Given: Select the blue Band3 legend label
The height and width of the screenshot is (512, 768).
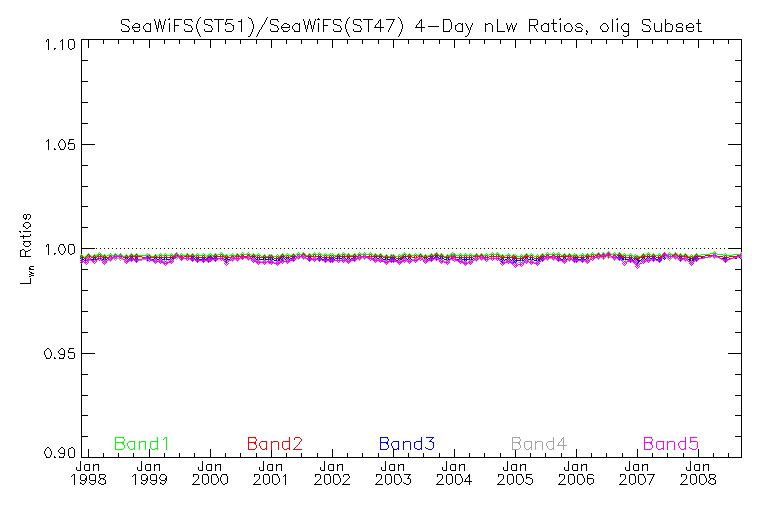Looking at the screenshot, I should click(407, 444).
